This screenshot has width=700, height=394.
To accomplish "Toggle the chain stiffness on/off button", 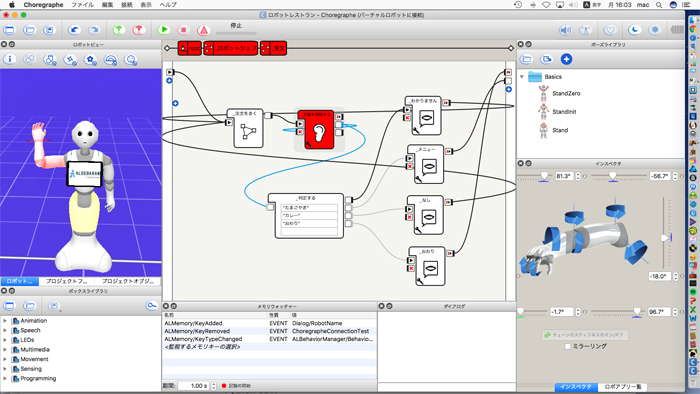I will point(584,335).
